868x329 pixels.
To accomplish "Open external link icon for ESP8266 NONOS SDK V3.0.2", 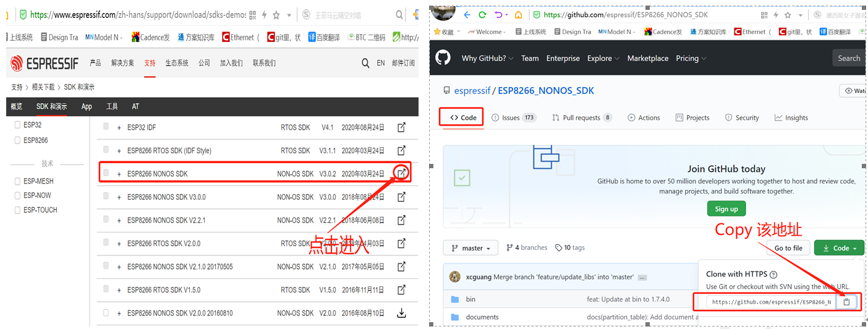I will point(401,174).
